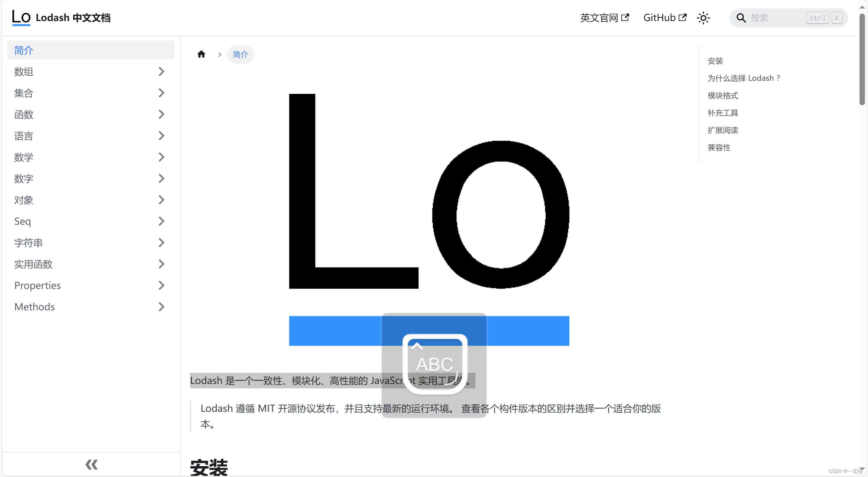Expand the 实用函数 chevron

[x=162, y=264]
